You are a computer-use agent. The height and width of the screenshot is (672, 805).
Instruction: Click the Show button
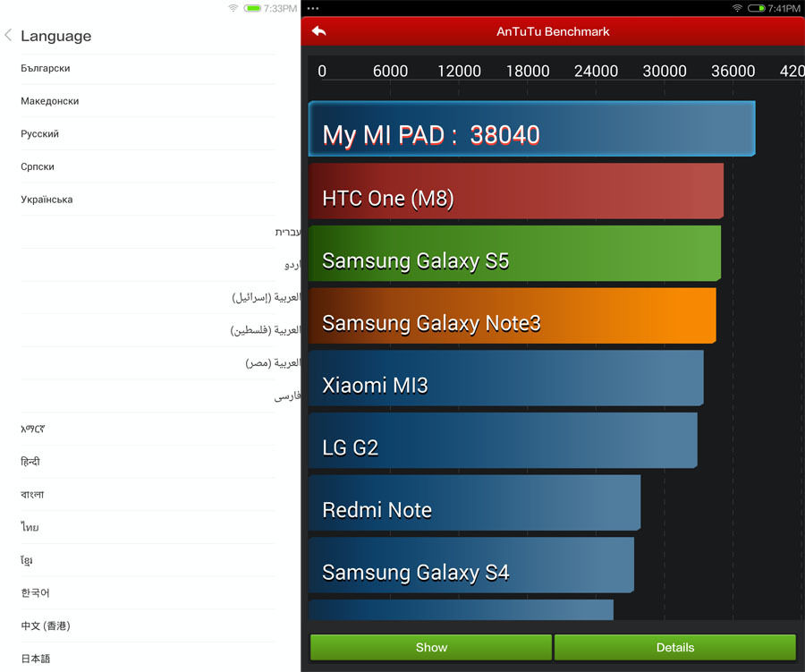431,647
